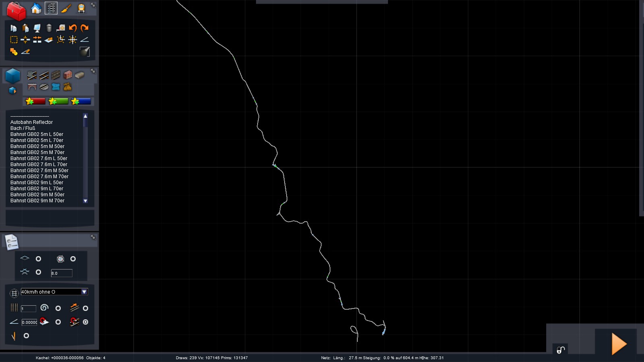Image resolution: width=644 pixels, height=362 pixels.
Task: Select the yellow train editor icon
Action: [81, 8]
